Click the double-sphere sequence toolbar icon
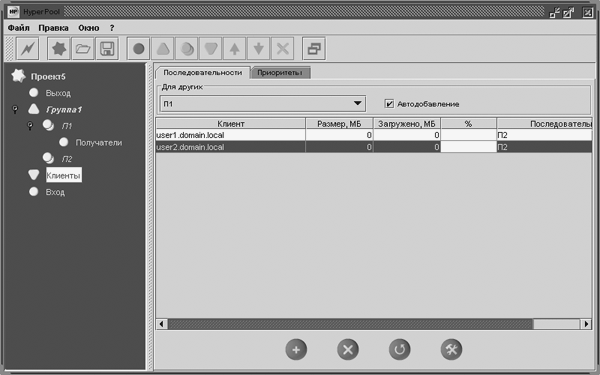 (187, 49)
